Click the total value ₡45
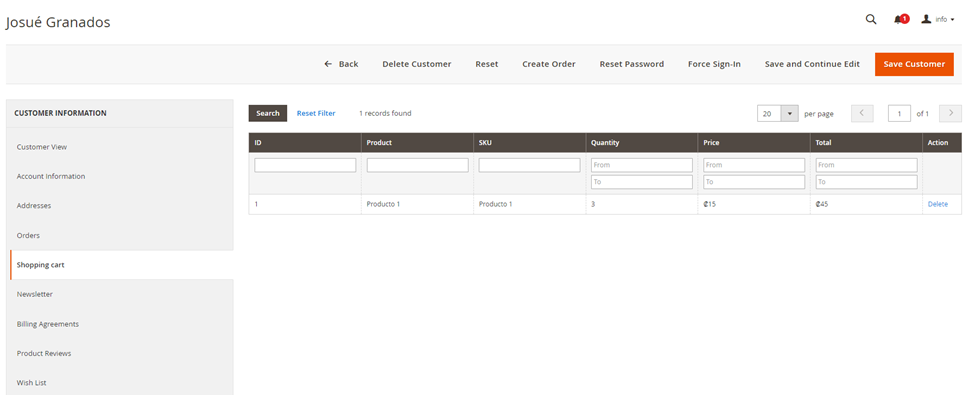 [822, 204]
